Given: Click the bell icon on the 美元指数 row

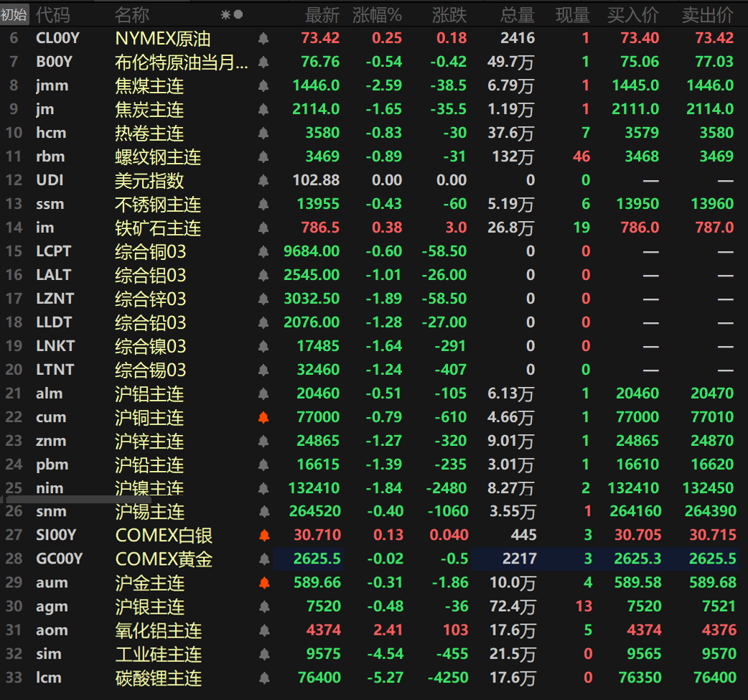Looking at the screenshot, I should coord(263,180).
